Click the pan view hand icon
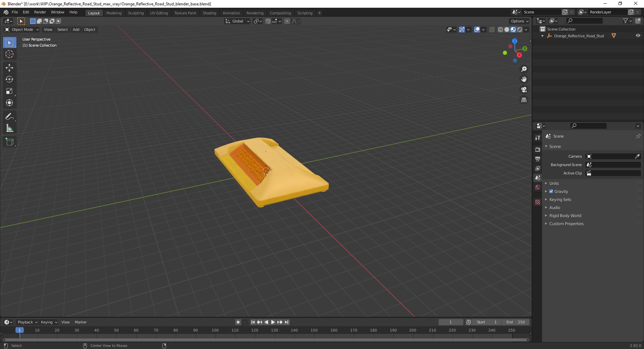This screenshot has height=349, width=644. 524,80
